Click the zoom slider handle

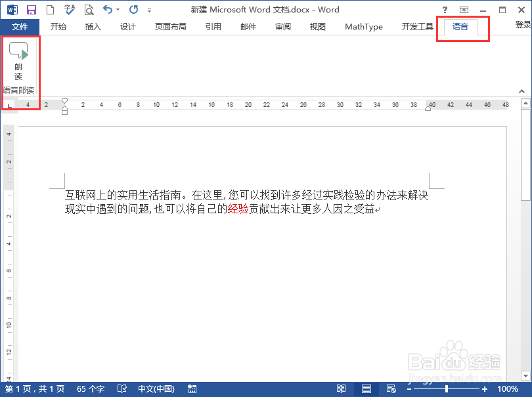[x=447, y=389]
